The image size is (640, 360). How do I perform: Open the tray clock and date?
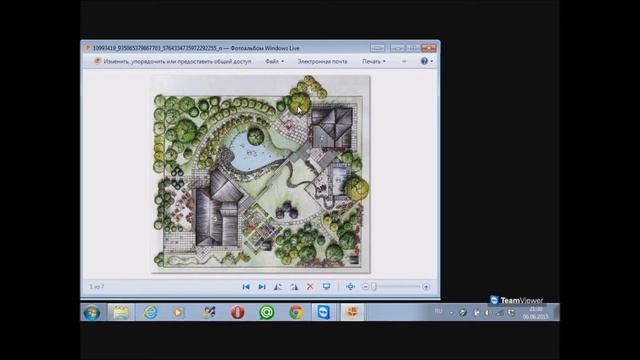coord(536,313)
